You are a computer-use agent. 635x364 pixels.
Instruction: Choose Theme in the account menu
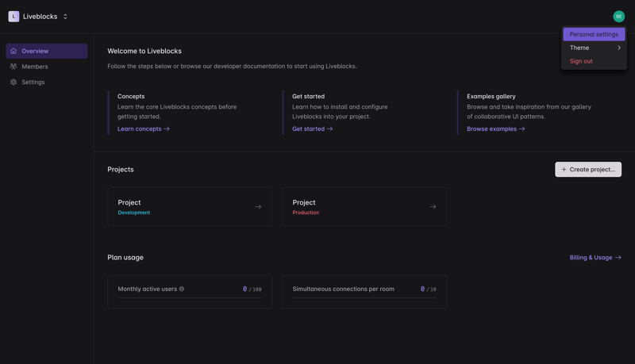pos(594,48)
